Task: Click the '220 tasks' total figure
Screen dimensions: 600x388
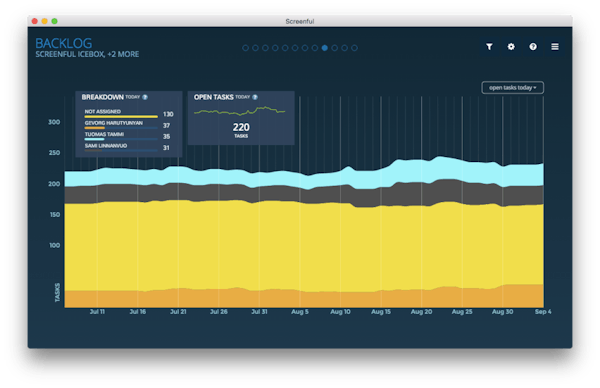Action: [241, 130]
